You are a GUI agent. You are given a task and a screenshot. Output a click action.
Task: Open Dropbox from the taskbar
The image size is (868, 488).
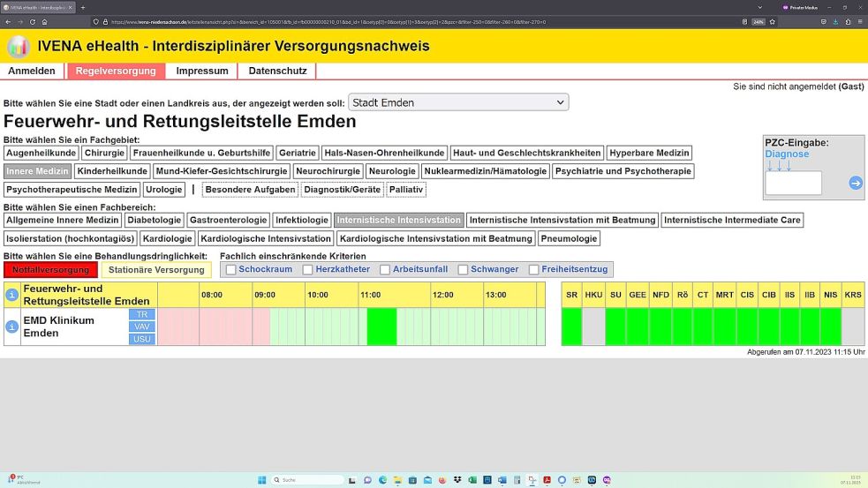click(457, 480)
